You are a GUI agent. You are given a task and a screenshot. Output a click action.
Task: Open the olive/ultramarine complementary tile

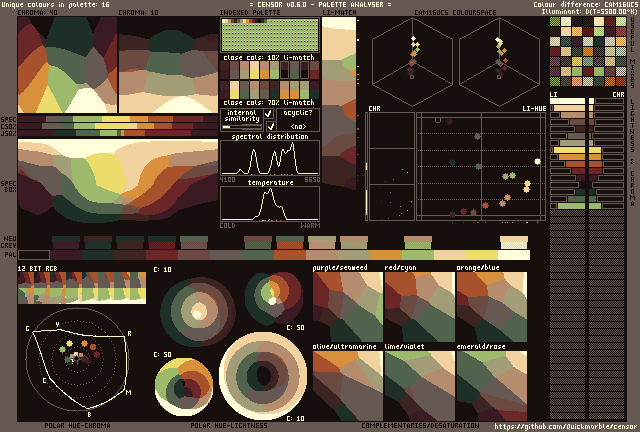tap(348, 386)
